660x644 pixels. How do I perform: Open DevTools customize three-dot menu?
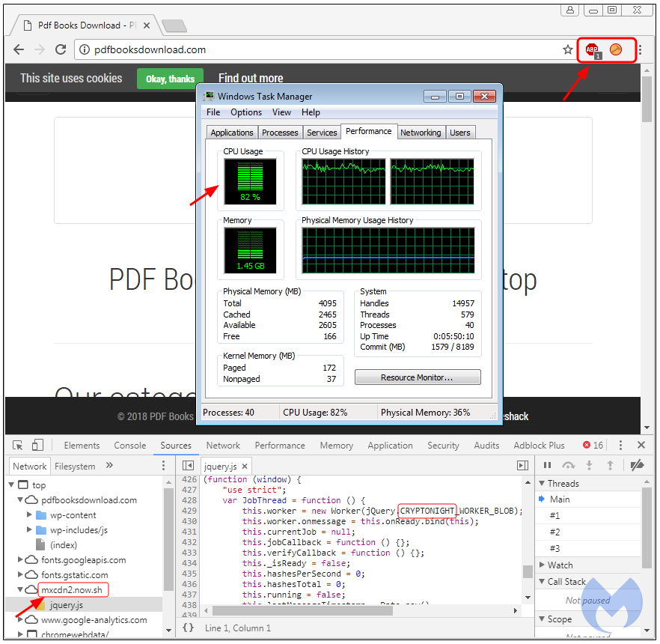(x=620, y=446)
